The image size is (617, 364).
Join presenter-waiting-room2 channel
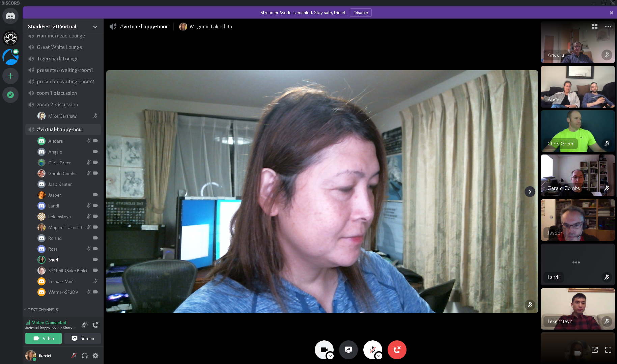click(x=63, y=82)
